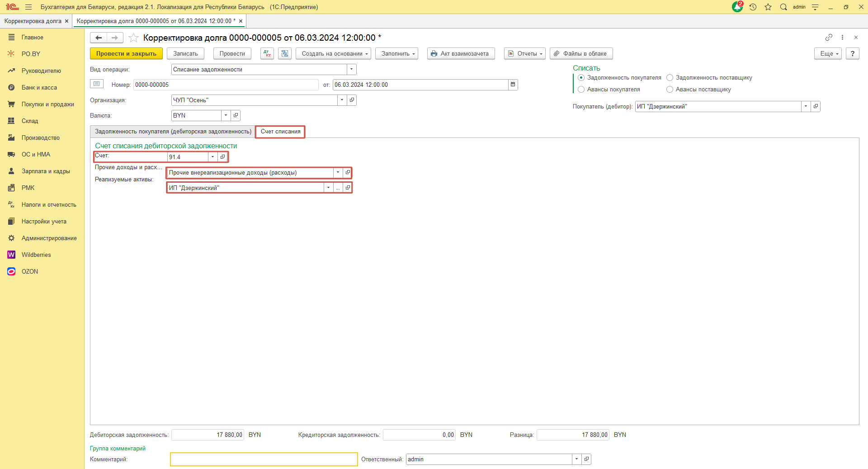This screenshot has height=469, width=868.
Task: Open history clock icon in title bar
Action: [753, 7]
